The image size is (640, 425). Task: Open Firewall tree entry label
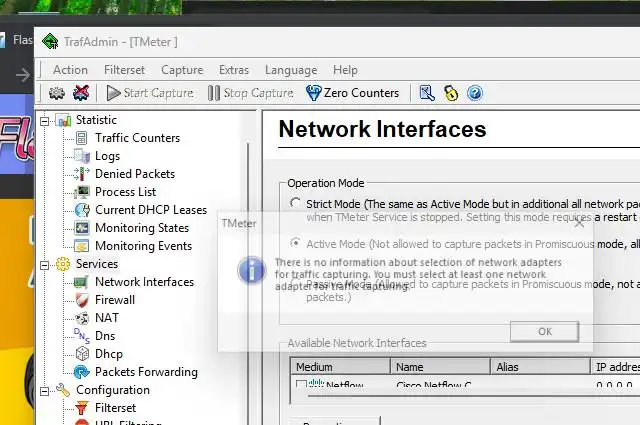[x=115, y=300]
